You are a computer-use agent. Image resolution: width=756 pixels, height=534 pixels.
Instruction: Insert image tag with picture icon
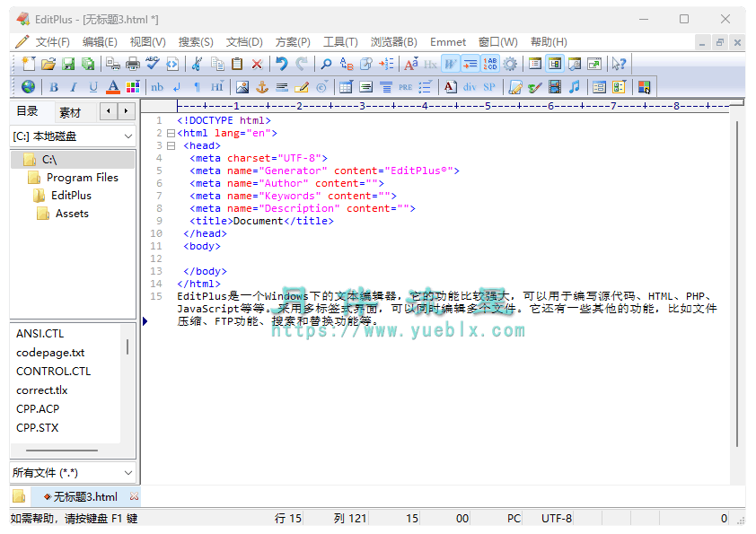(x=242, y=87)
